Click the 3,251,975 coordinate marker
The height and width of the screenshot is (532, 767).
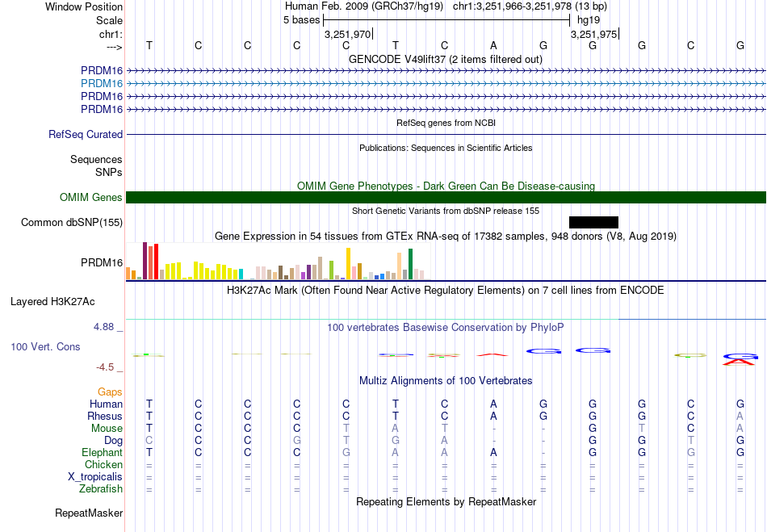594,34
